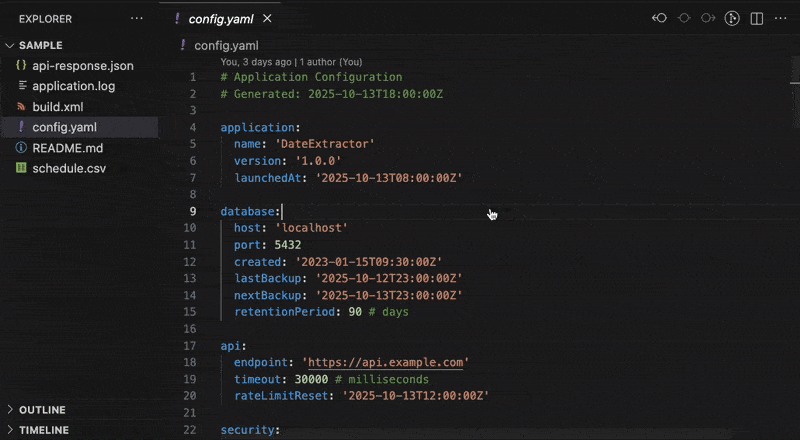Click the 'security:' key on line 22
The width and height of the screenshot is (800, 440).
pos(251,430)
